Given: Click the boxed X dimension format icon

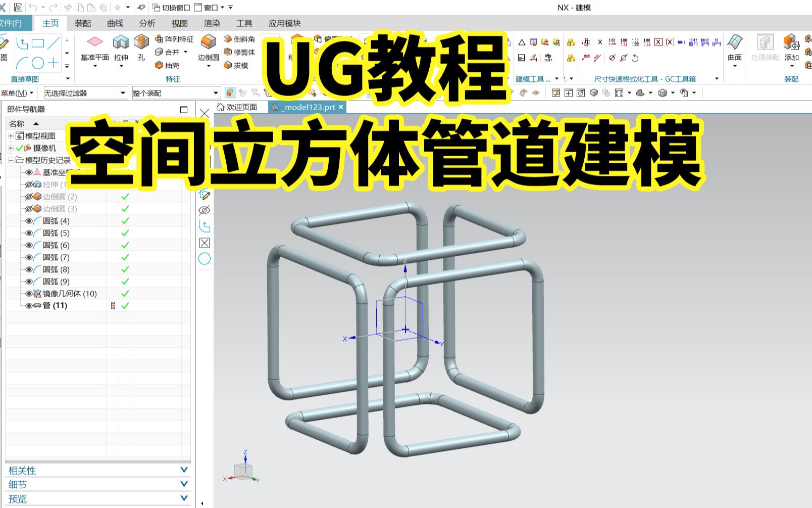Looking at the screenshot, I should (x=658, y=42).
